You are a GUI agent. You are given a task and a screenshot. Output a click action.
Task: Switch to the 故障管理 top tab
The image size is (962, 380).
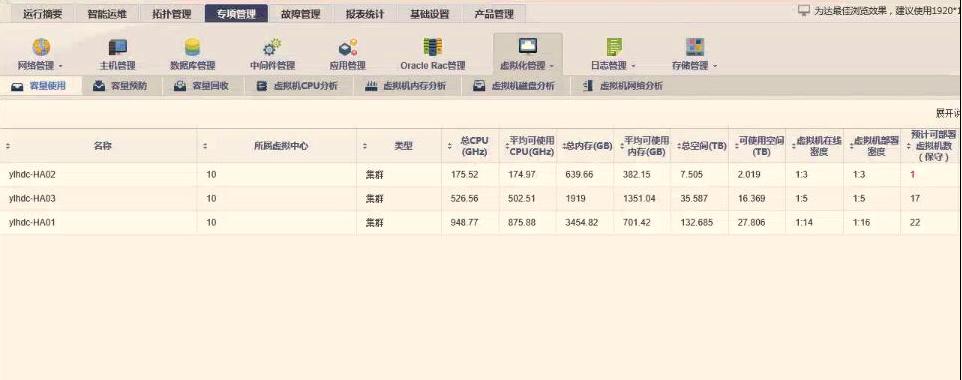pos(301,14)
